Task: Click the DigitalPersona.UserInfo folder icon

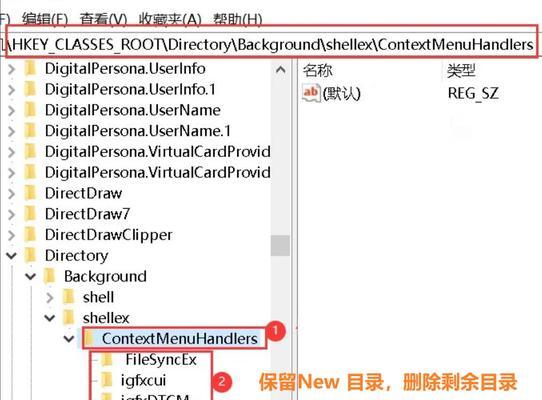Action: pos(30,68)
